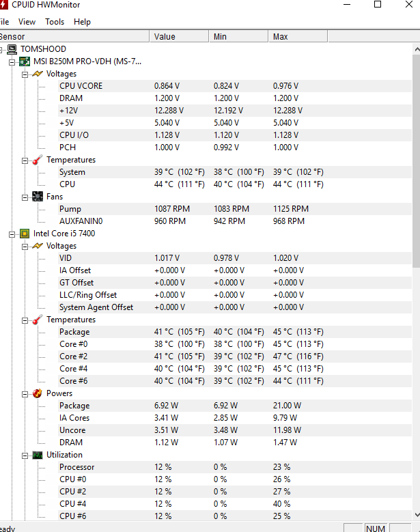Open the View menu
The image size is (420, 532).
coord(27,22)
